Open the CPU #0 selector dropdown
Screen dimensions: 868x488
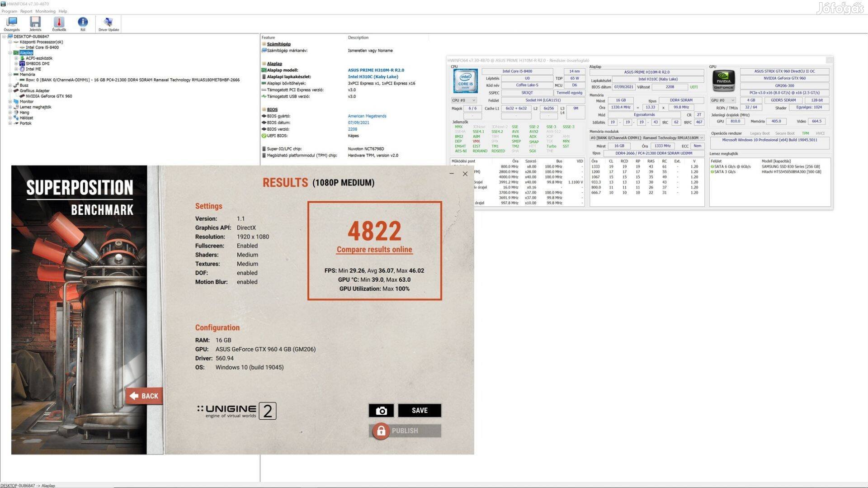(464, 100)
